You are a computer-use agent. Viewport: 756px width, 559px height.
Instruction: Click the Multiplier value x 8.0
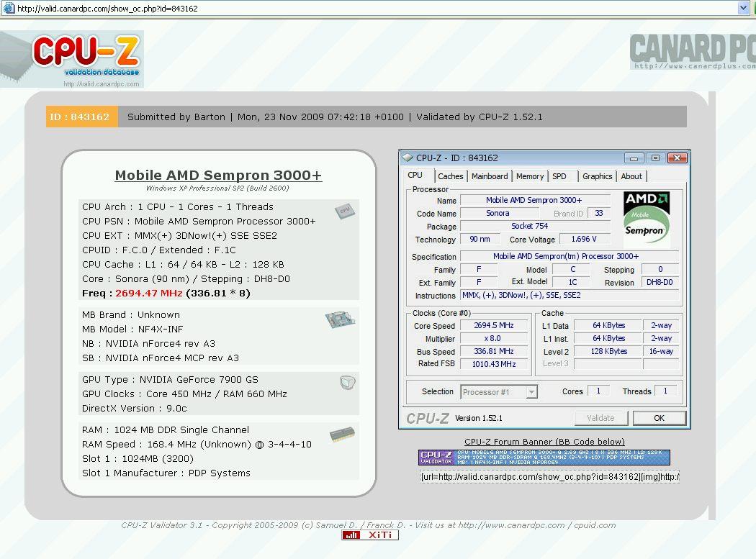(x=494, y=338)
